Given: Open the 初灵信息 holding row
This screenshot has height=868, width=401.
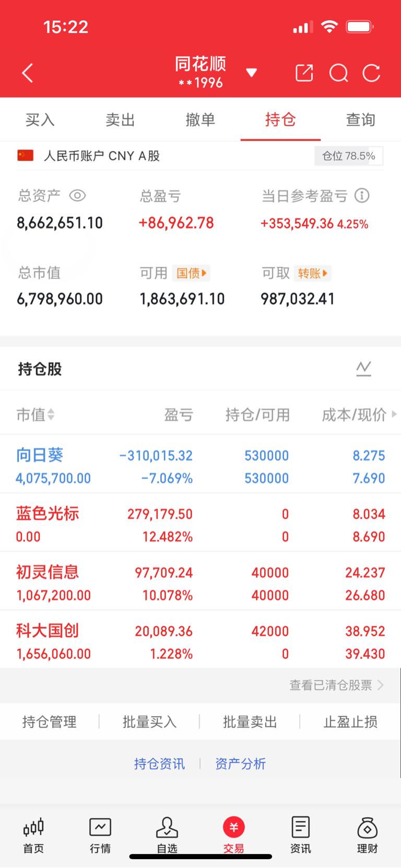Looking at the screenshot, I should [200, 581].
